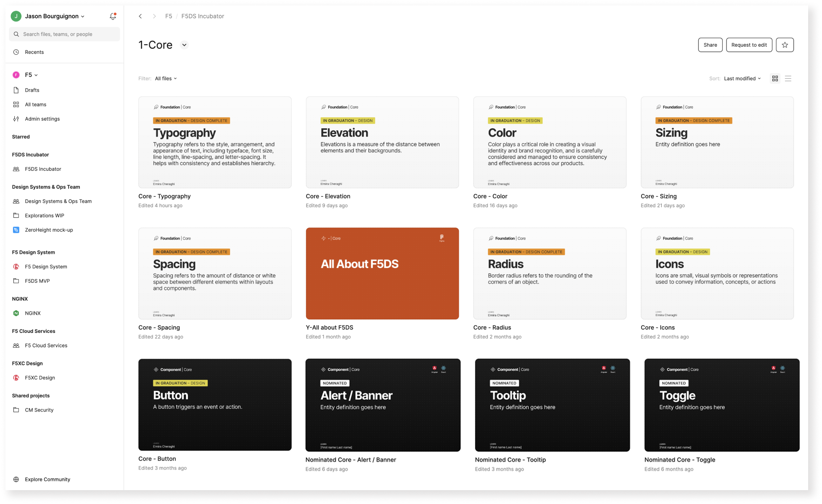This screenshot has width=822, height=504.
Task: Click the 'Edited 4 hours ago' text
Action: pyautogui.click(x=160, y=206)
